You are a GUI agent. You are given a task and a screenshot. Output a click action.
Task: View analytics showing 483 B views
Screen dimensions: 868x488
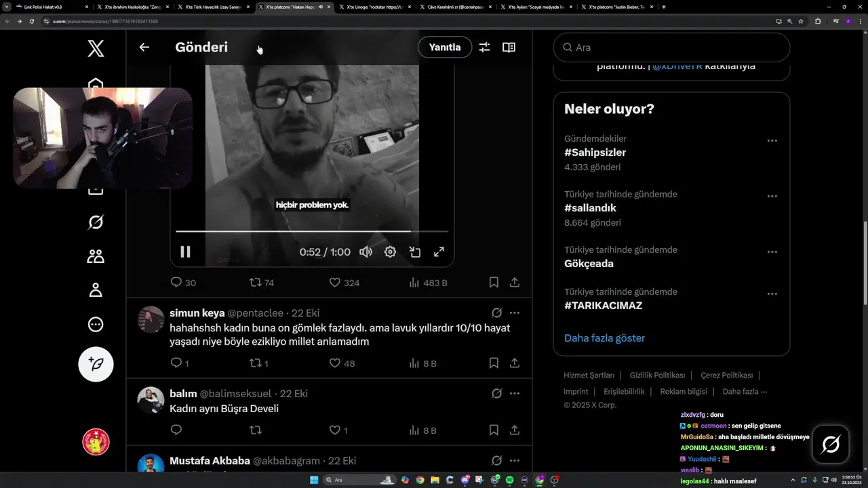(428, 283)
